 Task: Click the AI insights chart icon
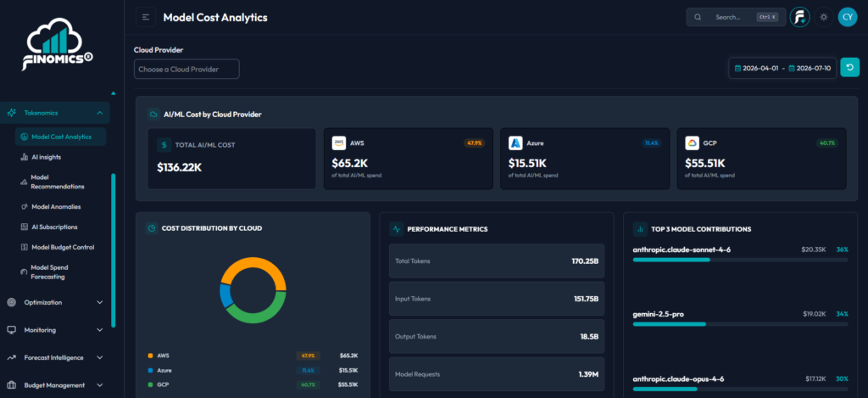(25, 157)
